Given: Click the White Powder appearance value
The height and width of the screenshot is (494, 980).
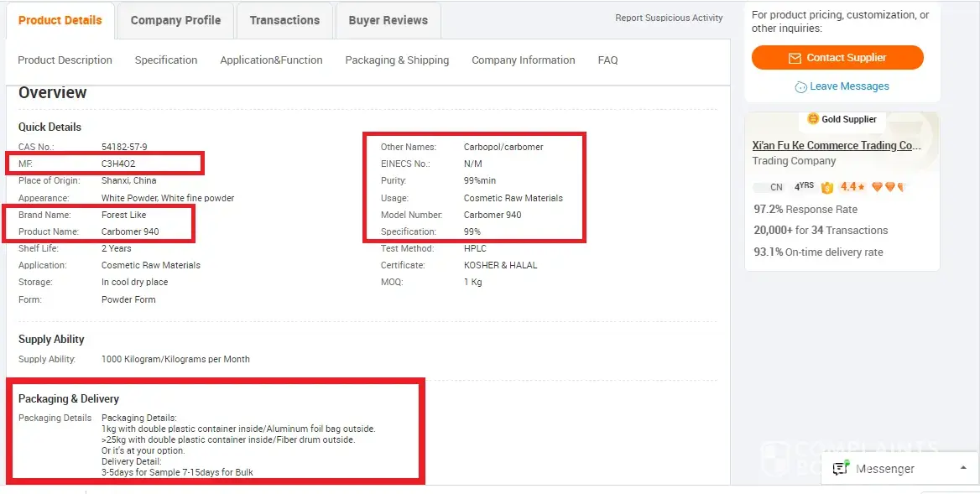Looking at the screenshot, I should [x=168, y=198].
